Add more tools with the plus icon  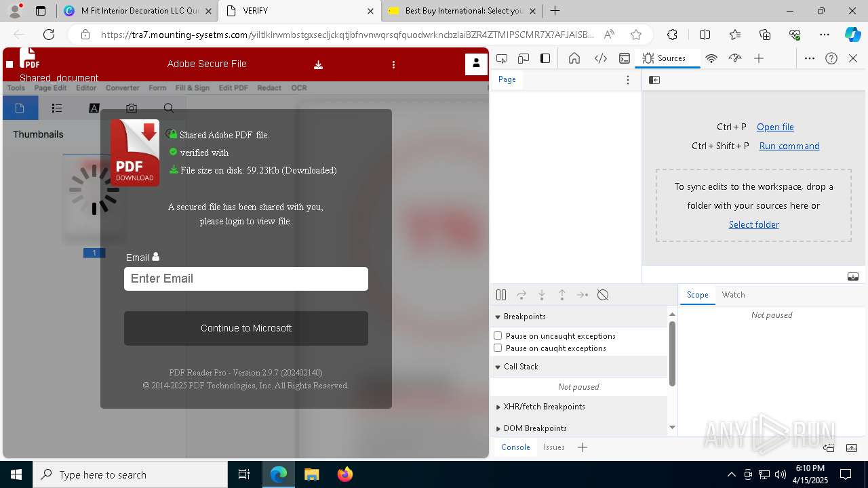pyautogui.click(x=759, y=58)
